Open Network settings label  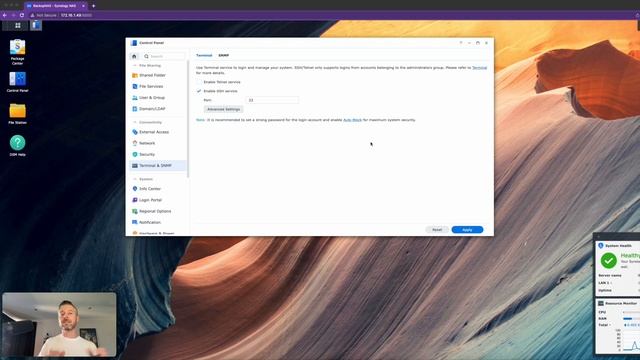147,143
